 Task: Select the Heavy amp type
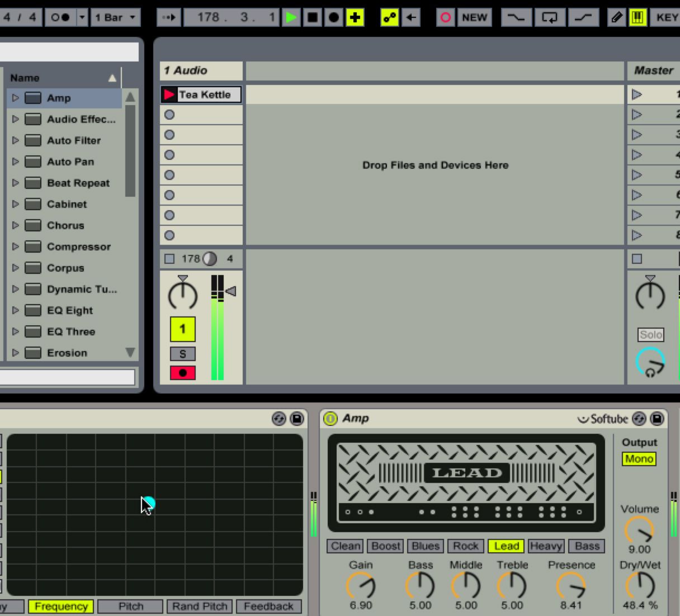[546, 546]
